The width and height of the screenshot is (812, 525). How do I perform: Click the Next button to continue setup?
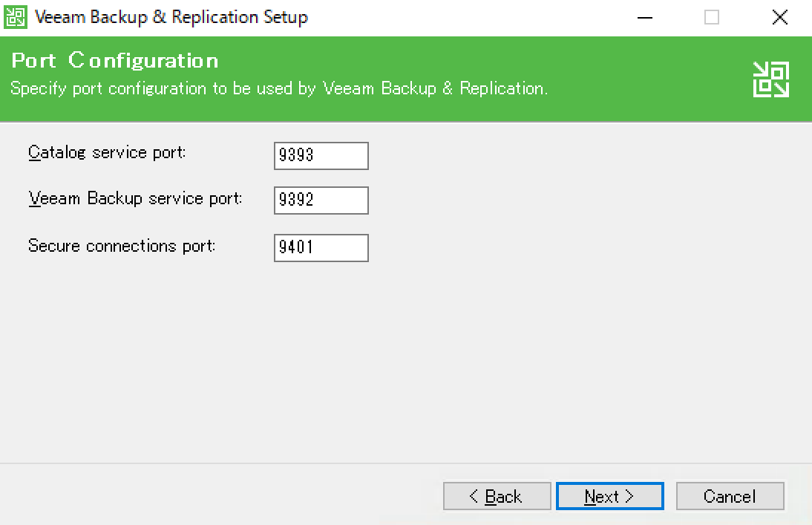[609, 496]
